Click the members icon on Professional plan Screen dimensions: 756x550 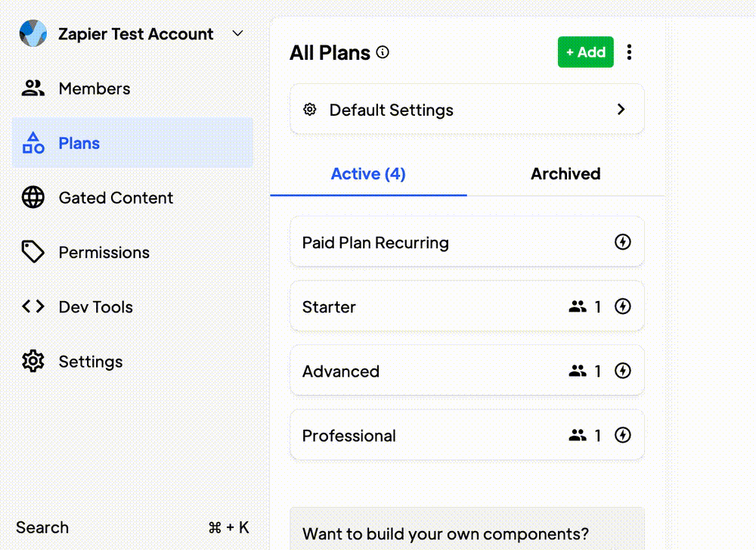[578, 436]
